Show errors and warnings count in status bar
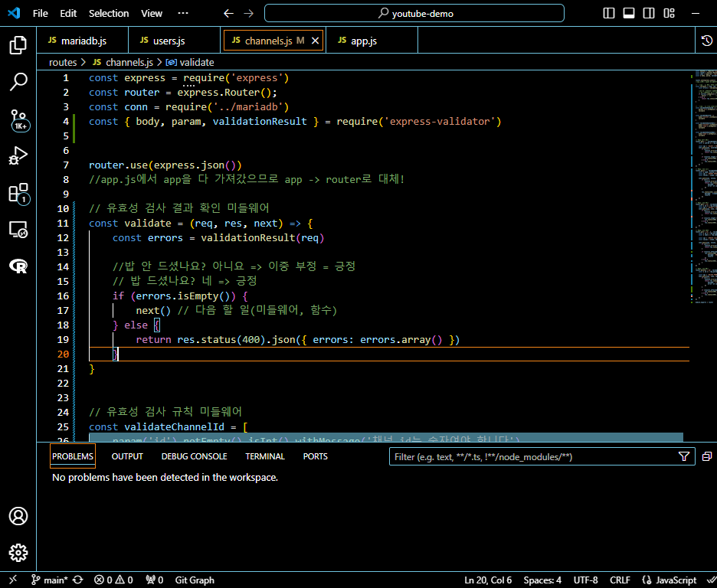717x588 pixels. point(113,580)
